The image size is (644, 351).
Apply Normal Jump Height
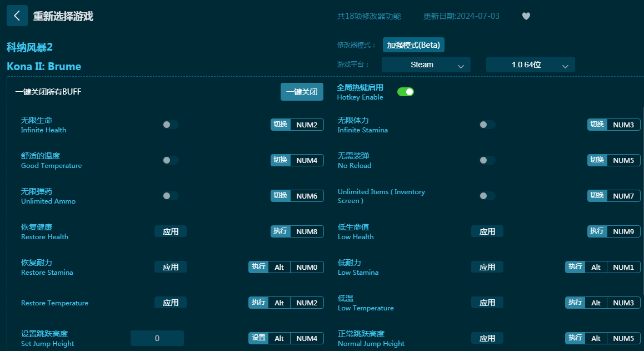click(487, 338)
